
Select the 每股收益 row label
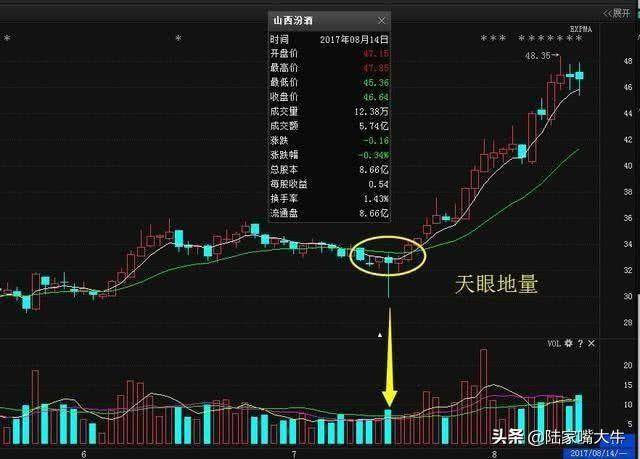click(289, 184)
